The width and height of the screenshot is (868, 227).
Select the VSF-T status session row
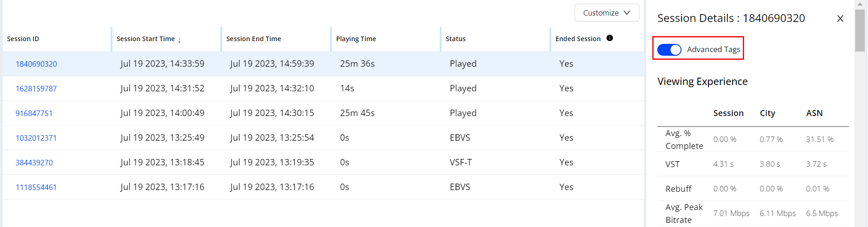pyautogui.click(x=323, y=163)
